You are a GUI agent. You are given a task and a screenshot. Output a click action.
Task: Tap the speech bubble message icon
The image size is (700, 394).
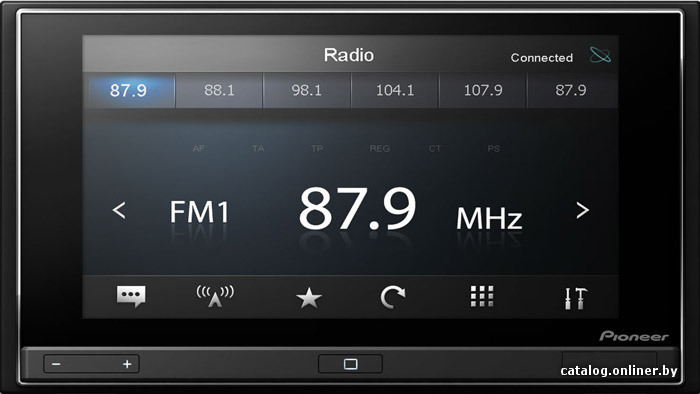point(131,296)
